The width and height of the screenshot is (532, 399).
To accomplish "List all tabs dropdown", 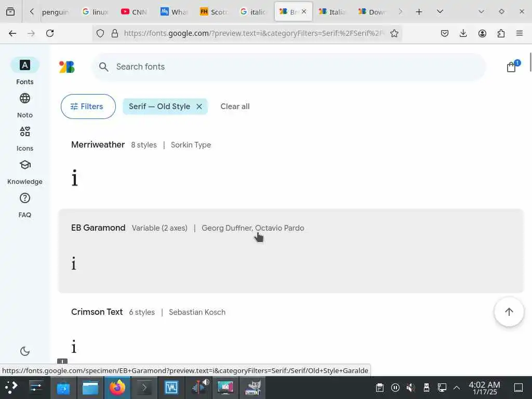I will point(440,11).
